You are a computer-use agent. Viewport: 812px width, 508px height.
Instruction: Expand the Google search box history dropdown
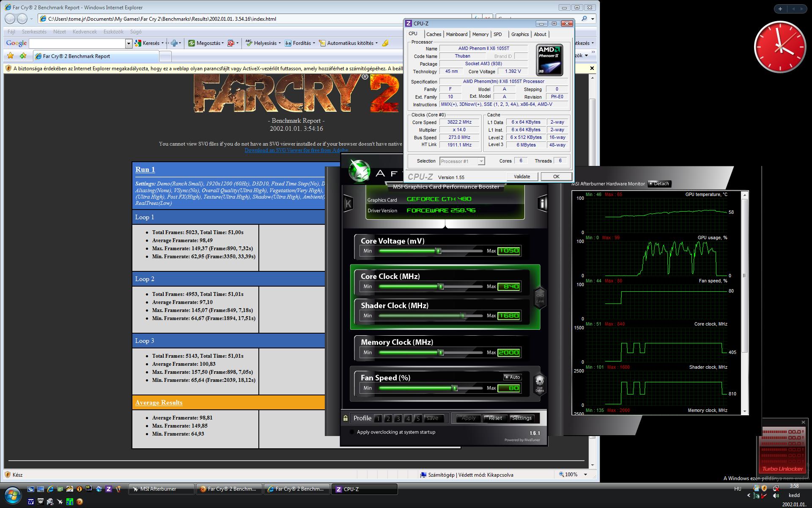(x=129, y=43)
